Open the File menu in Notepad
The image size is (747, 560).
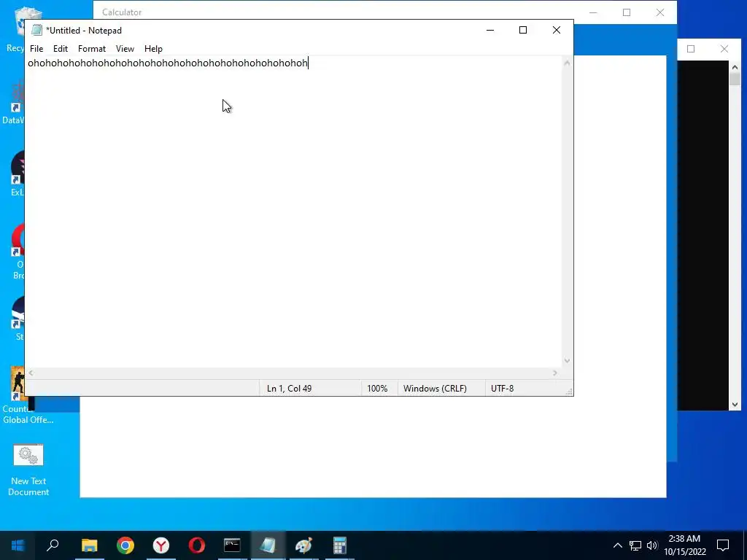pyautogui.click(x=36, y=49)
